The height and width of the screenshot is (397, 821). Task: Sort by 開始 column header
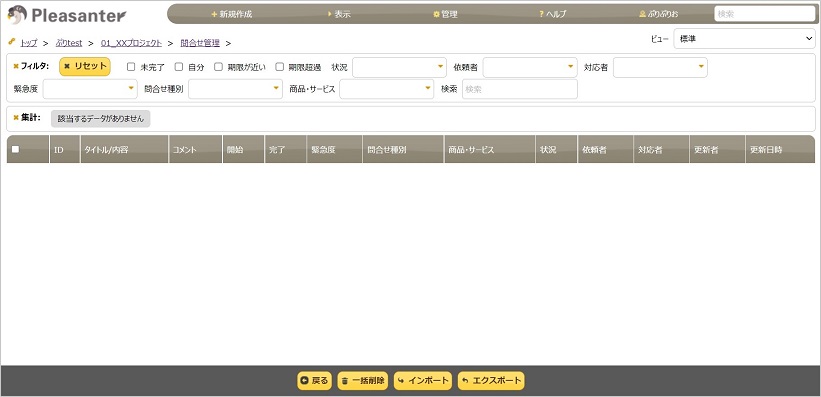pos(243,149)
